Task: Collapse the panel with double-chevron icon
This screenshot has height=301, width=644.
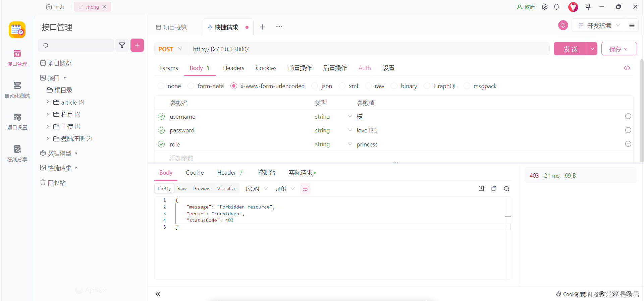Action: [158, 294]
